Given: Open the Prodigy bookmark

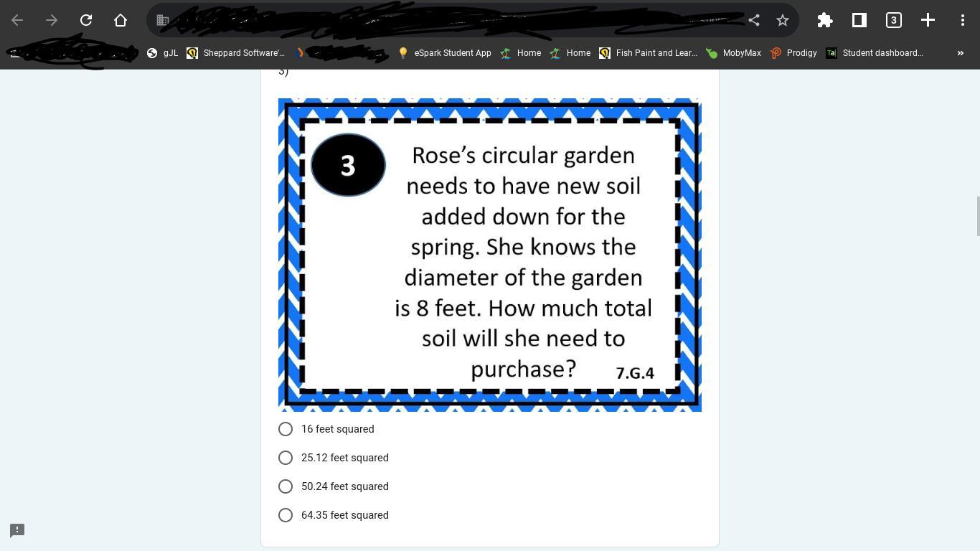Looking at the screenshot, I should pyautogui.click(x=793, y=53).
